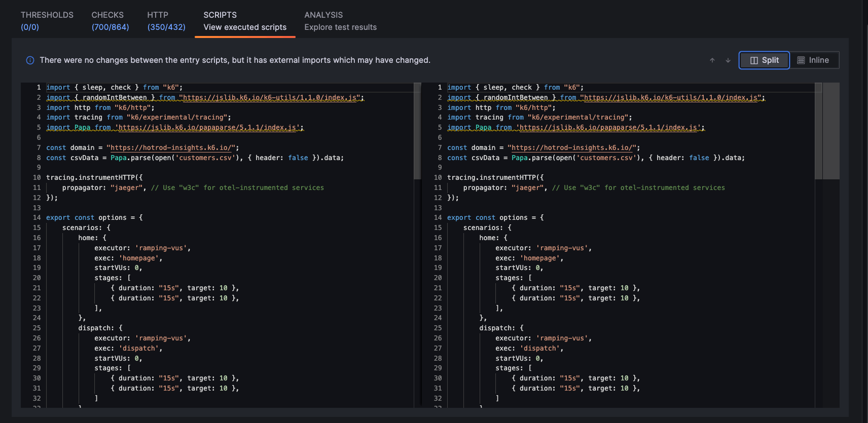Jump to next change with down arrow
The height and width of the screenshot is (423, 868).
click(x=728, y=60)
